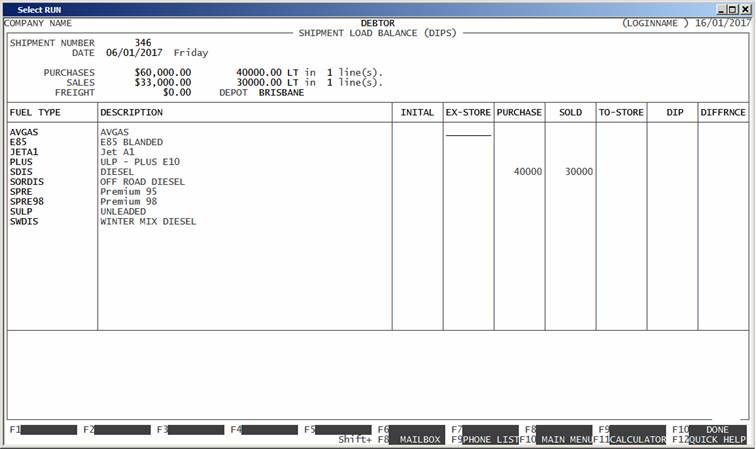Screen dimensions: 756x449
Task: Select the SWDIS fuel type row
Action: click(x=24, y=221)
